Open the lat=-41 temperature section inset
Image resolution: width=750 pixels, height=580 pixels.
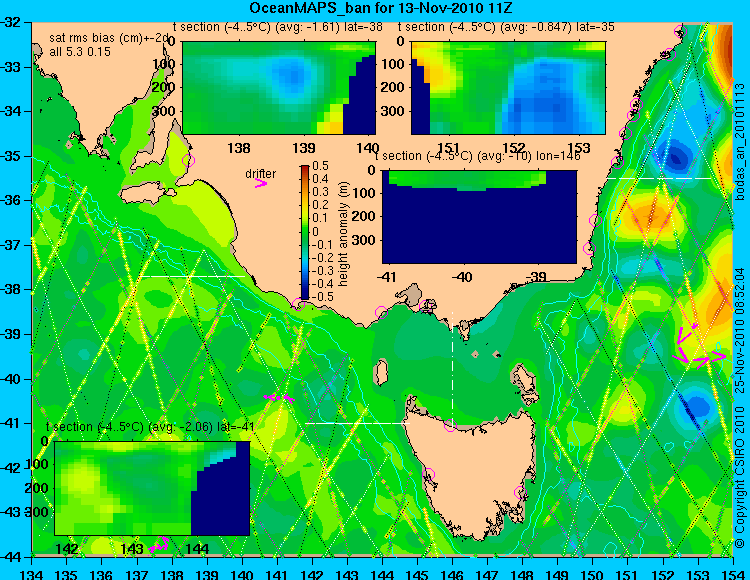pyautogui.click(x=152, y=488)
